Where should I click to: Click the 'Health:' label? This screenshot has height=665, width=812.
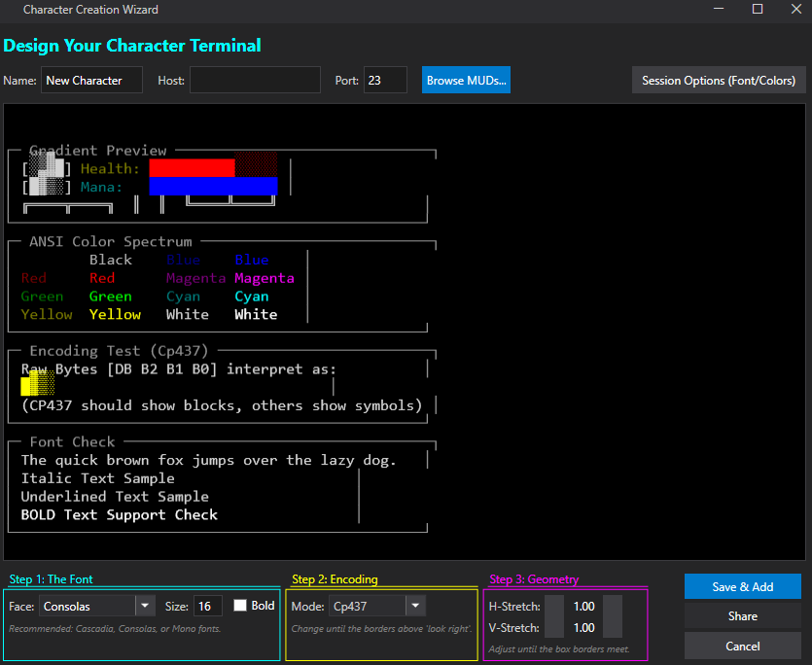(x=110, y=168)
